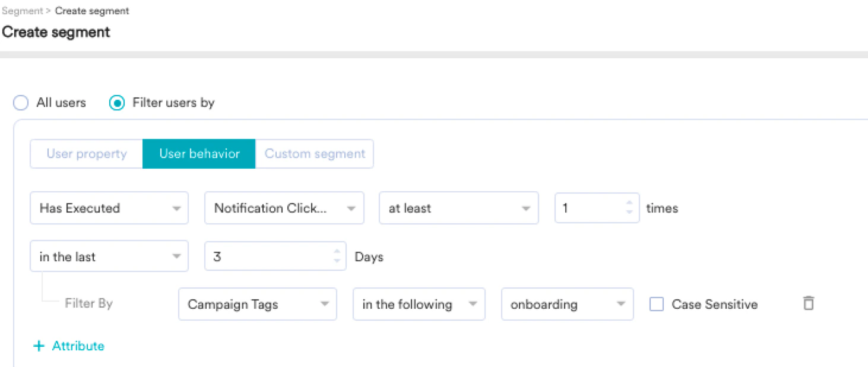Open the 'in the following' operator dropdown
The width and height of the screenshot is (868, 367).
419,304
